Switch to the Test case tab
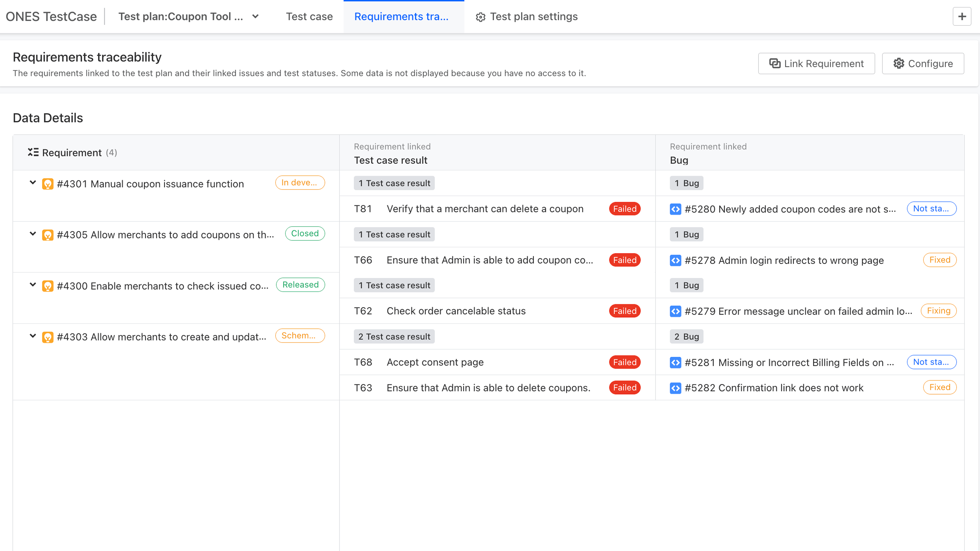The width and height of the screenshot is (980, 551). pyautogui.click(x=309, y=16)
